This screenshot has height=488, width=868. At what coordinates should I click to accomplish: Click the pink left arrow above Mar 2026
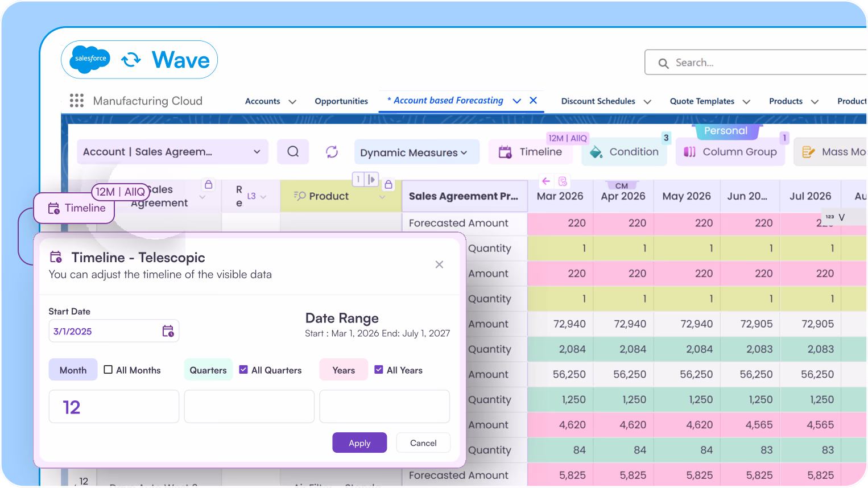click(x=546, y=181)
